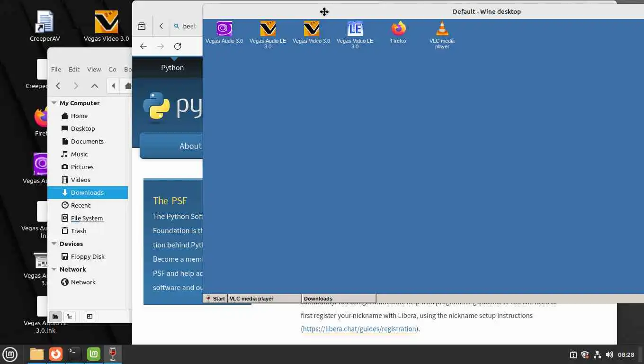Switch to VLC media player Wine taskbar entry

(264, 299)
